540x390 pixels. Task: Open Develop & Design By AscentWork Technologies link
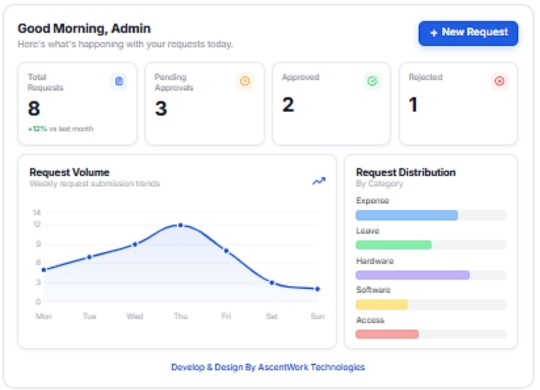[268, 367]
